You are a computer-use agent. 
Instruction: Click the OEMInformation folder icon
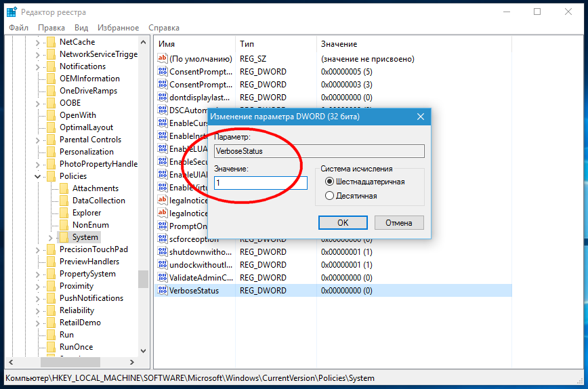click(51, 79)
